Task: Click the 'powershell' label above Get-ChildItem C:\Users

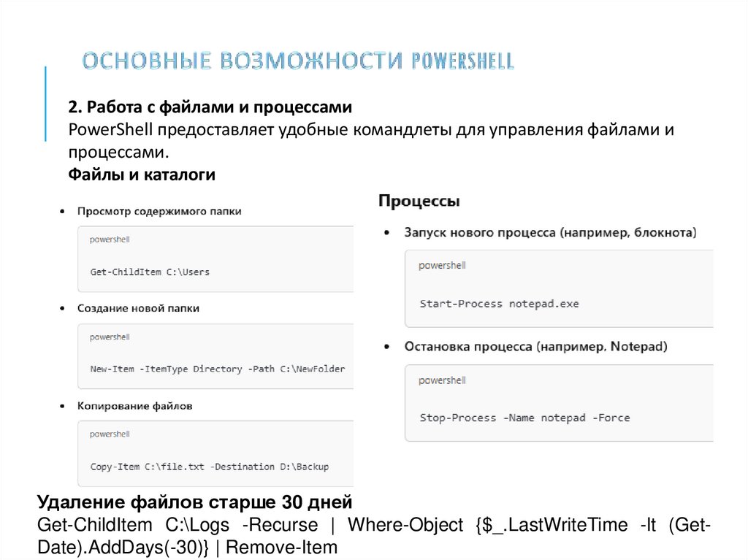Action: point(110,239)
